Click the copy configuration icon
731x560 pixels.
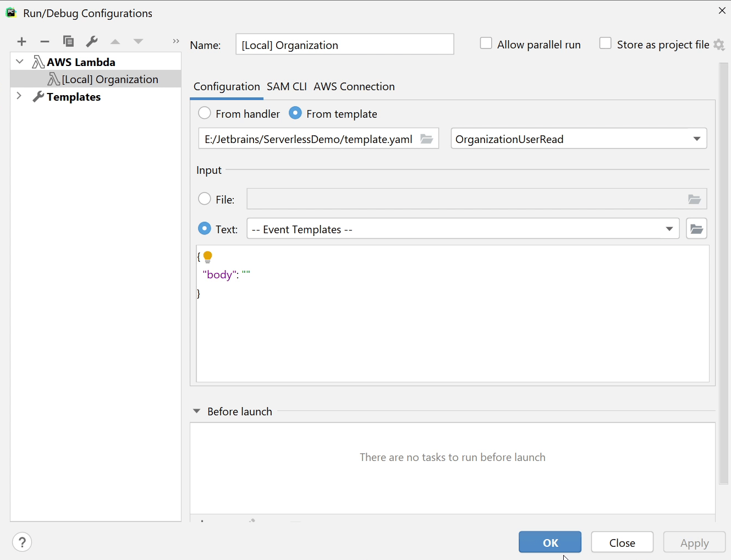tap(68, 41)
